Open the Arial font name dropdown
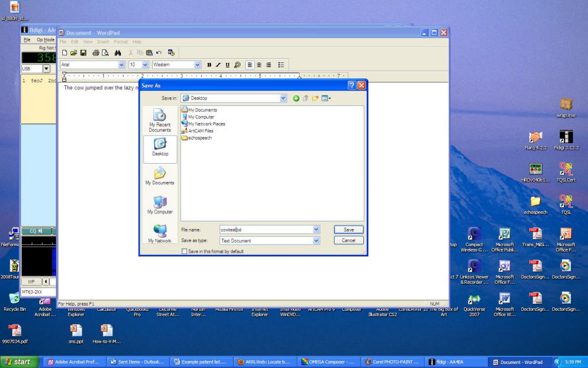The height and width of the screenshot is (368, 588). (122, 65)
